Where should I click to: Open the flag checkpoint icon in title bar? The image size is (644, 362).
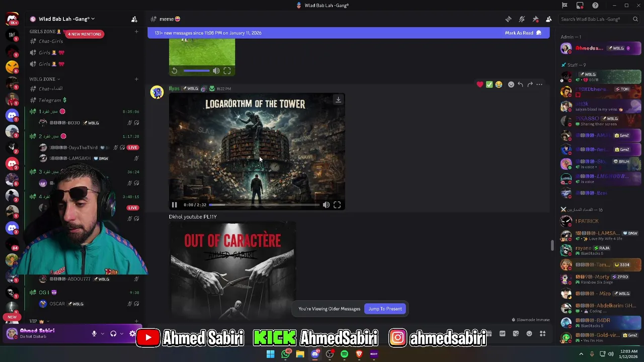[x=565, y=6]
